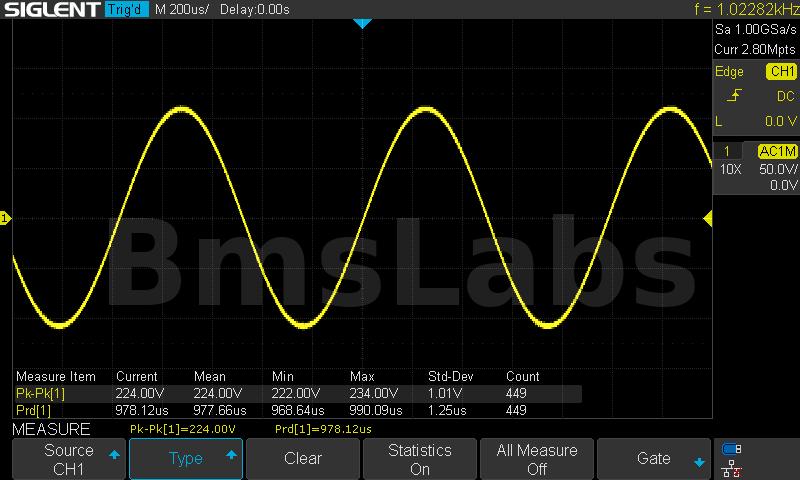This screenshot has height=480, width=800.
Task: Click the Prd Std-Dev value 1.25us
Action: point(447,411)
